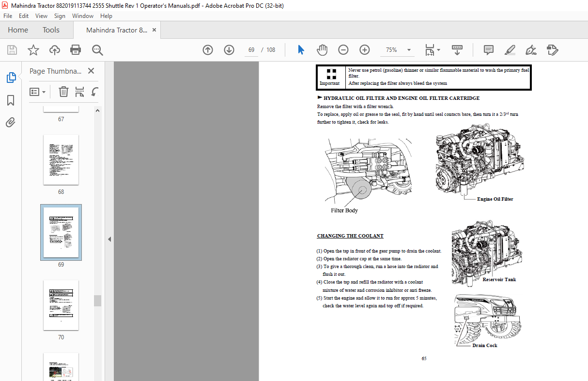Screen dimensions: 588x381
Task: Open the Sign menu
Action: point(60,16)
